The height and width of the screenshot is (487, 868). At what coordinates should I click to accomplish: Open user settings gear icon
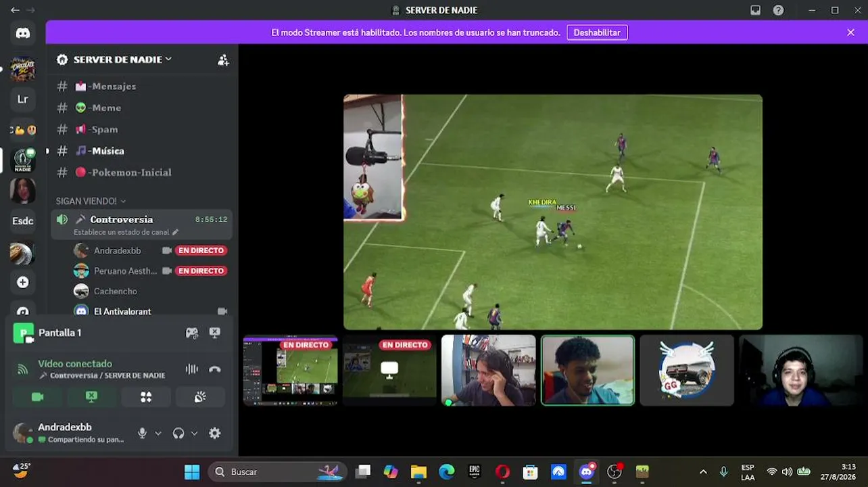point(215,434)
